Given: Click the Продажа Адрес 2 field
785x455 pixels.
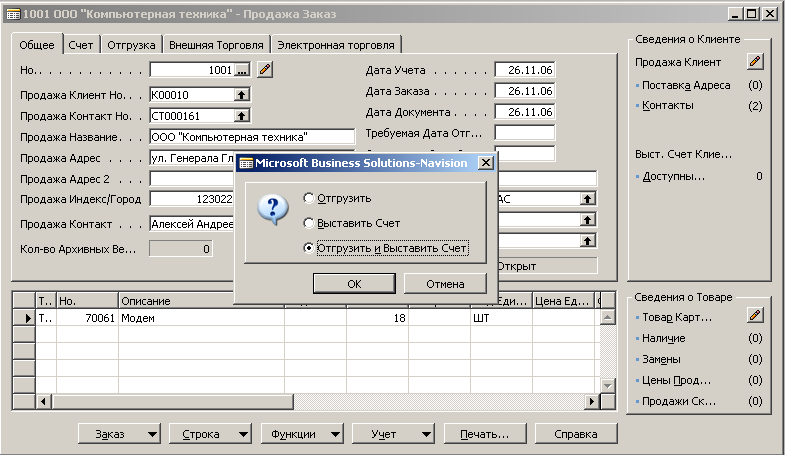Looking at the screenshot, I should [x=192, y=179].
